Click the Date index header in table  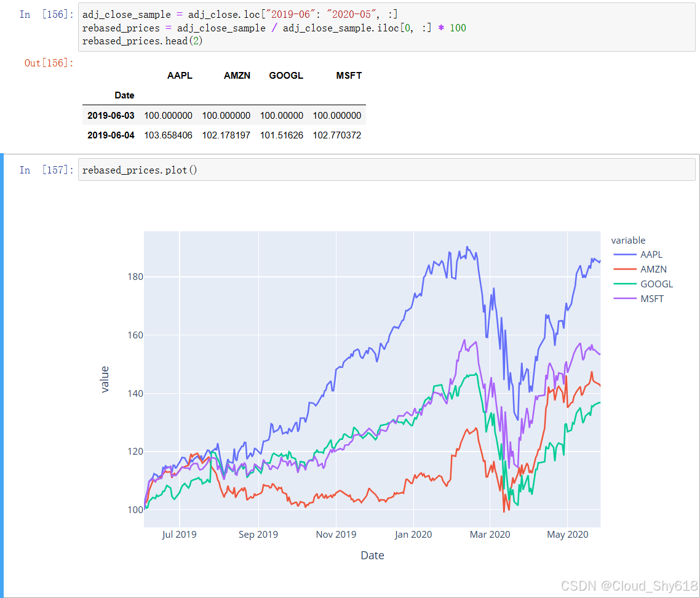point(124,95)
